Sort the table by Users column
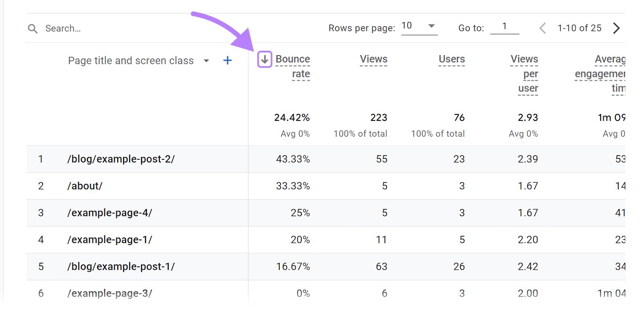 point(451,59)
